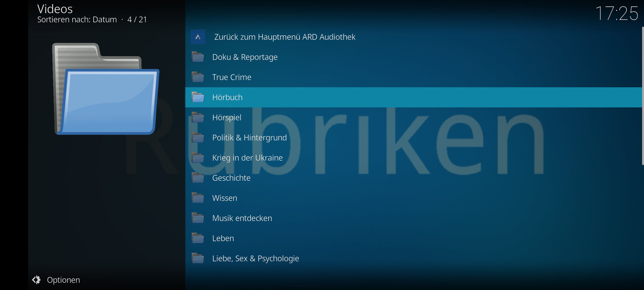The image size is (644, 290).
Task: Click the True Crime folder icon
Action: pyautogui.click(x=198, y=77)
